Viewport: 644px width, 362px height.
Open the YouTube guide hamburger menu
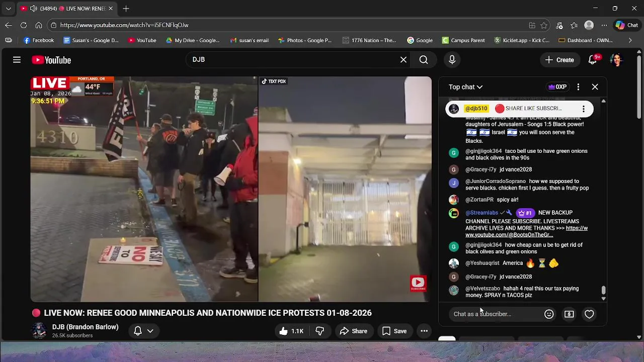pos(17,60)
